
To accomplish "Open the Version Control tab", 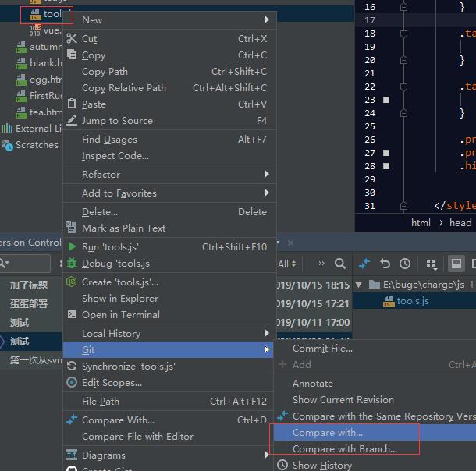I will click(x=30, y=243).
